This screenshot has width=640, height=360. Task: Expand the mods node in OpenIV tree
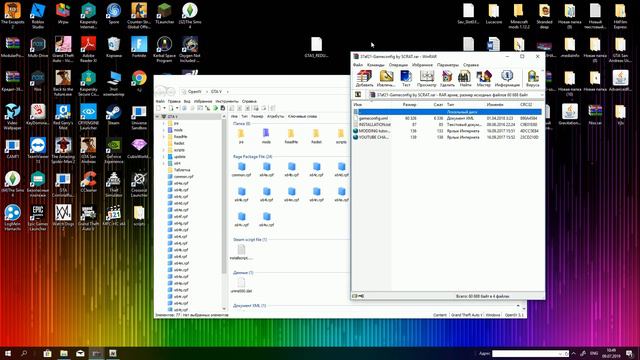[x=164, y=130]
